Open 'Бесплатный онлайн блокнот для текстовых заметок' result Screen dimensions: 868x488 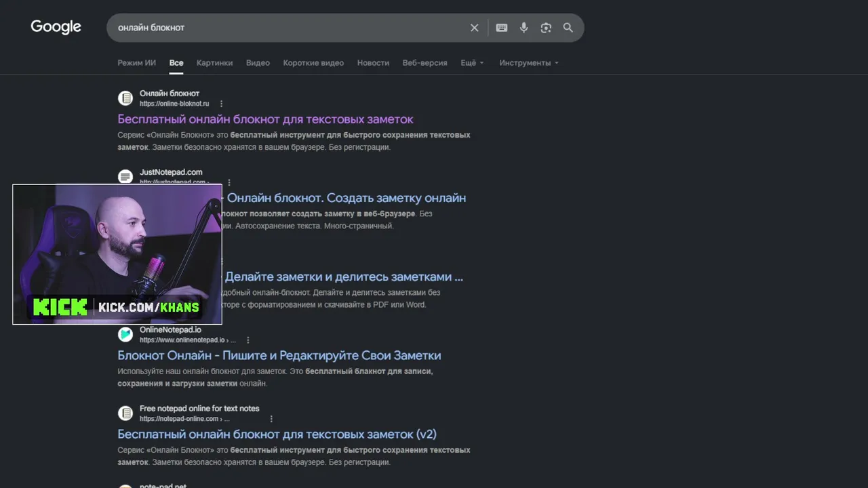pos(265,119)
